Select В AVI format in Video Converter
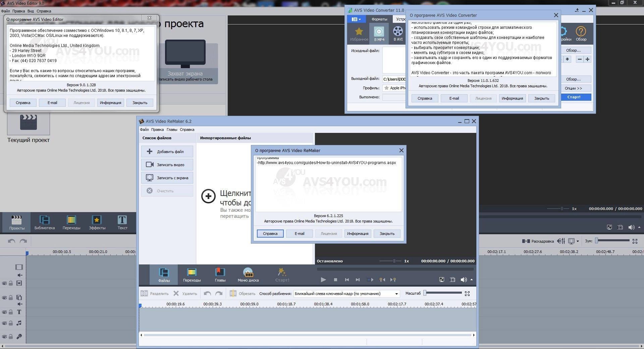 [398, 34]
